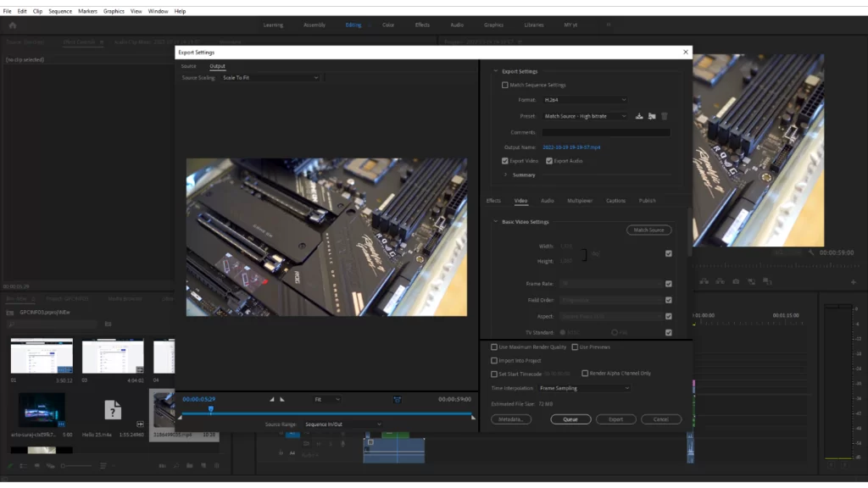The image size is (868, 488).
Task: Open the Source Range dropdown showing Sequence In/Out
Action: (342, 424)
